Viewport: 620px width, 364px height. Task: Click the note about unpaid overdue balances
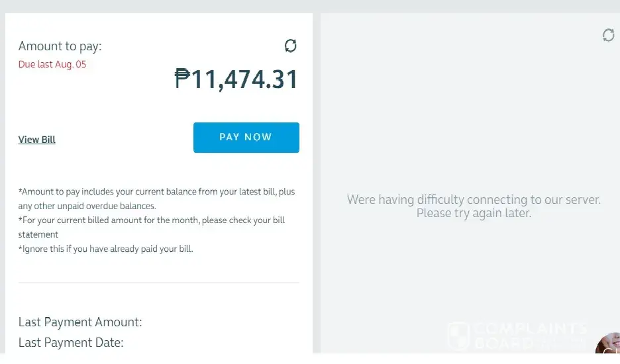(x=87, y=206)
